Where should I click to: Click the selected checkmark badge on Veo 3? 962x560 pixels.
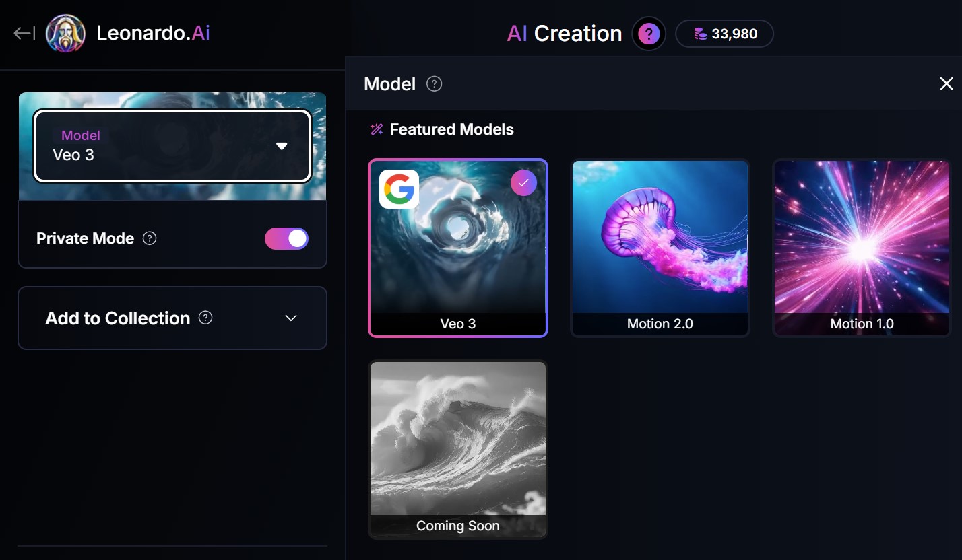coord(523,182)
